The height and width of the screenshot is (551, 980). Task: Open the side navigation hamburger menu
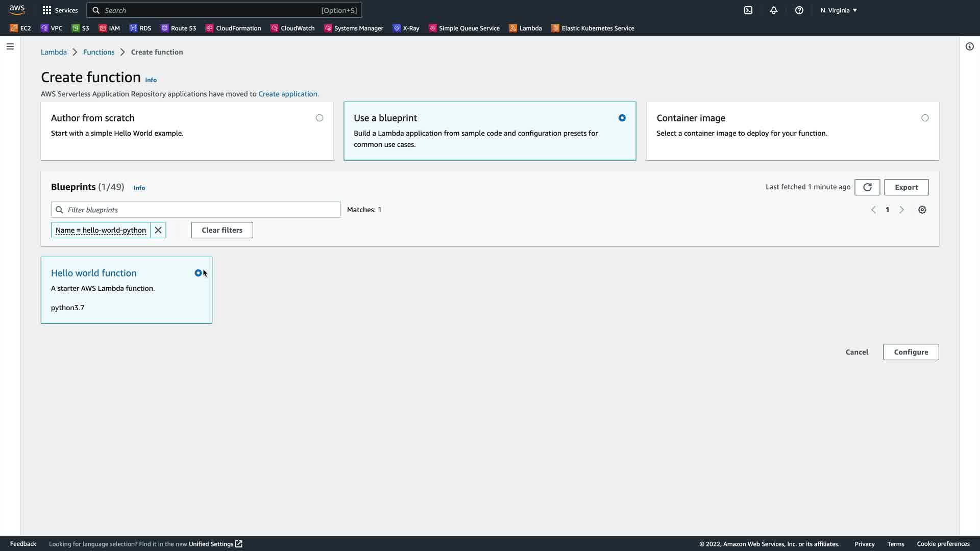pos(10,46)
